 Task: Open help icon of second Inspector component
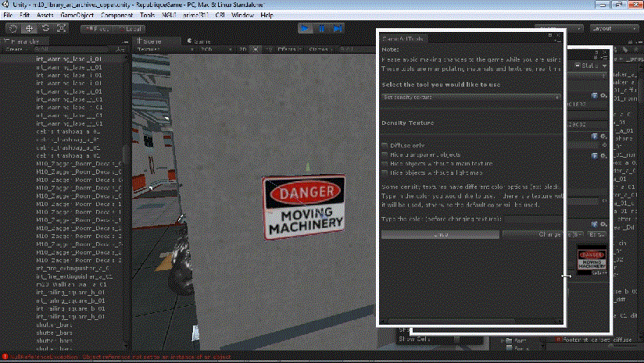click(x=594, y=136)
